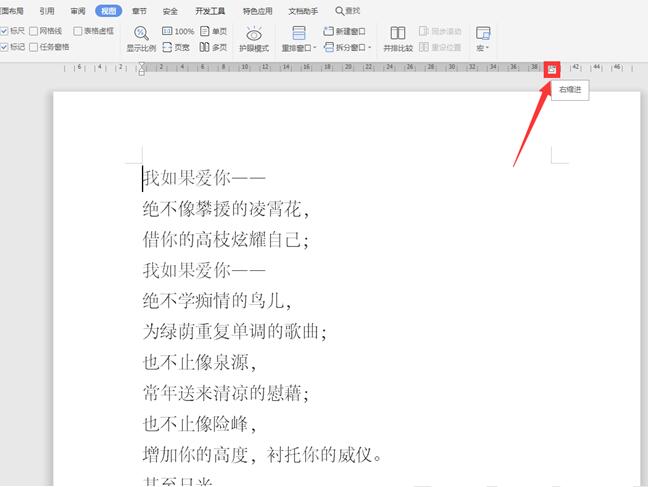Switch to 单页 single page view
This screenshot has width=648, height=487.
212,31
